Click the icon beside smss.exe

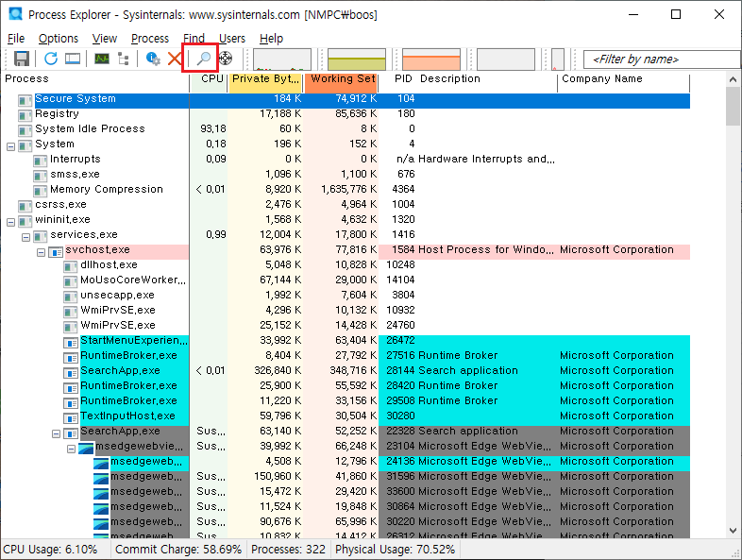[x=41, y=176]
